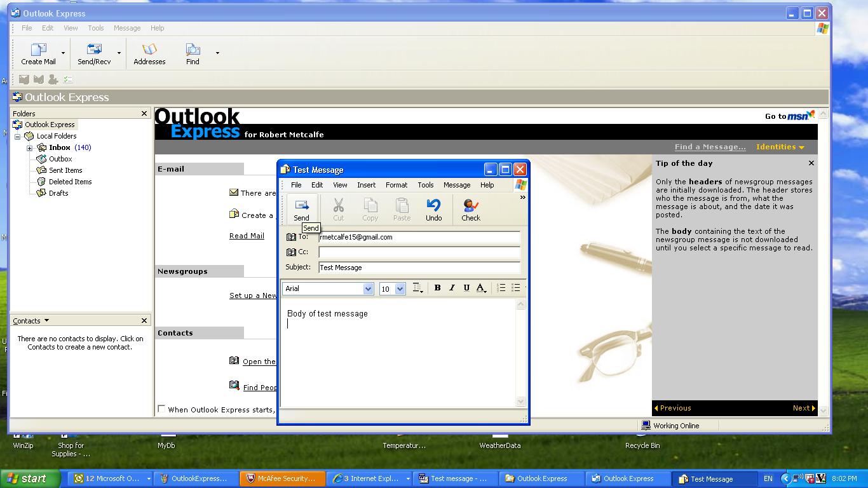Toggle Bold formatting in message
Viewport: 868px width, 488px height.
[437, 288]
